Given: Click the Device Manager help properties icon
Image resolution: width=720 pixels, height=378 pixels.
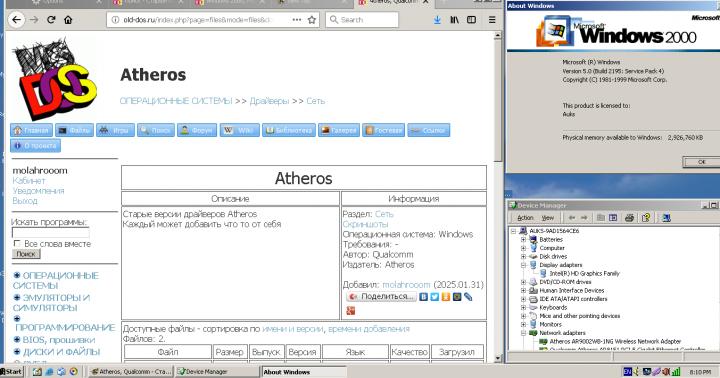Looking at the screenshot, I should point(646,218).
